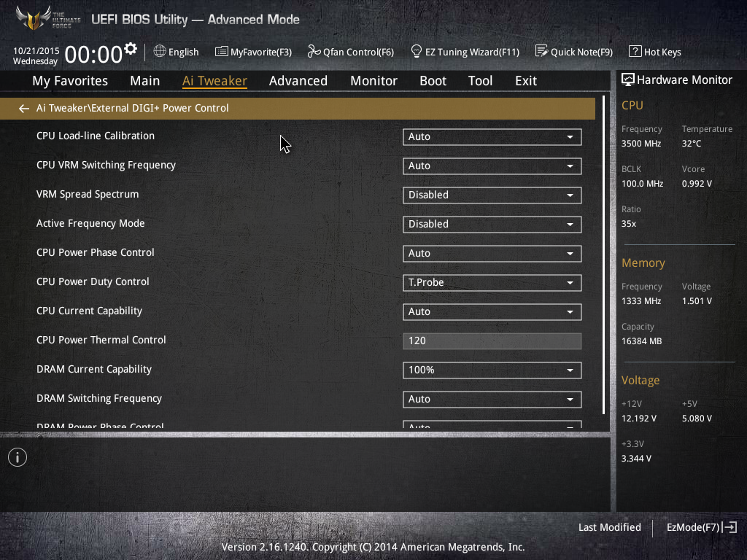Click CPU Power Thermal Control label
The width and height of the screenshot is (747, 560).
click(x=101, y=340)
